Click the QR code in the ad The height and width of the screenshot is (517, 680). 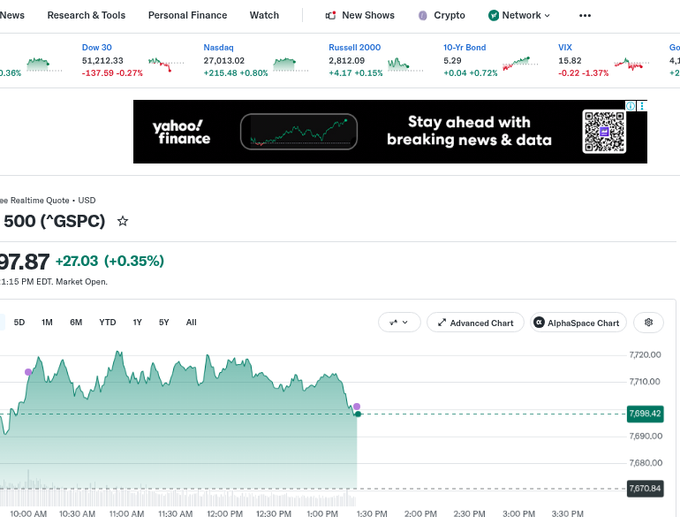[x=604, y=131]
